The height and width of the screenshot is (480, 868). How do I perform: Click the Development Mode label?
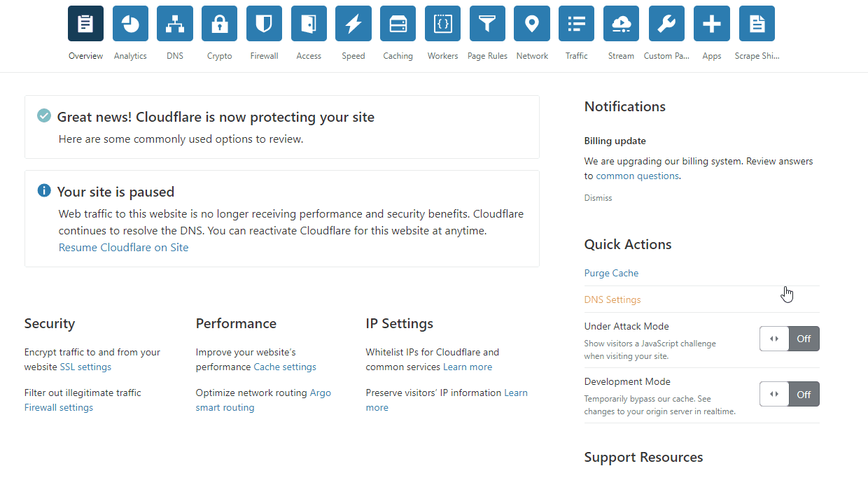point(627,381)
